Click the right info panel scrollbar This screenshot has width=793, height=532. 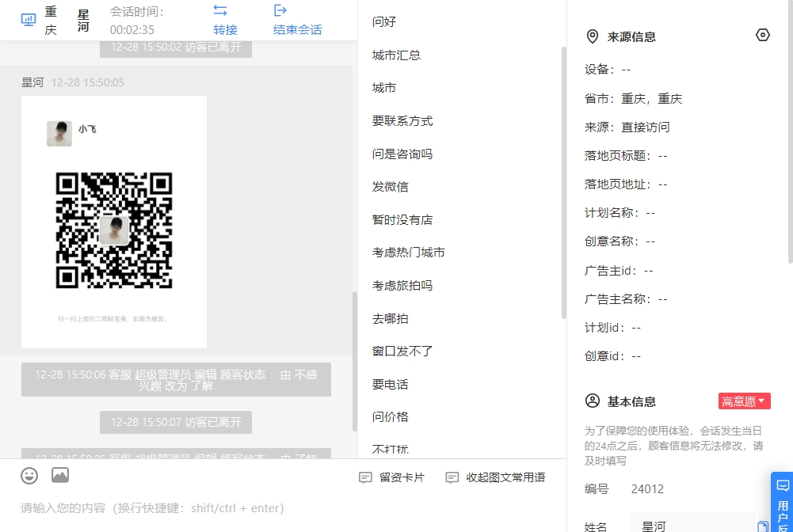[x=791, y=131]
